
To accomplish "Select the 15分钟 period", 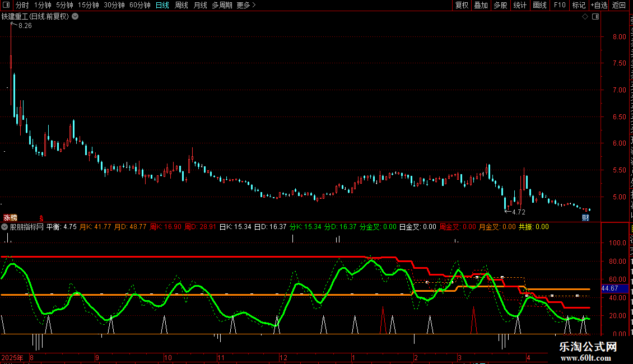I will (x=89, y=5).
